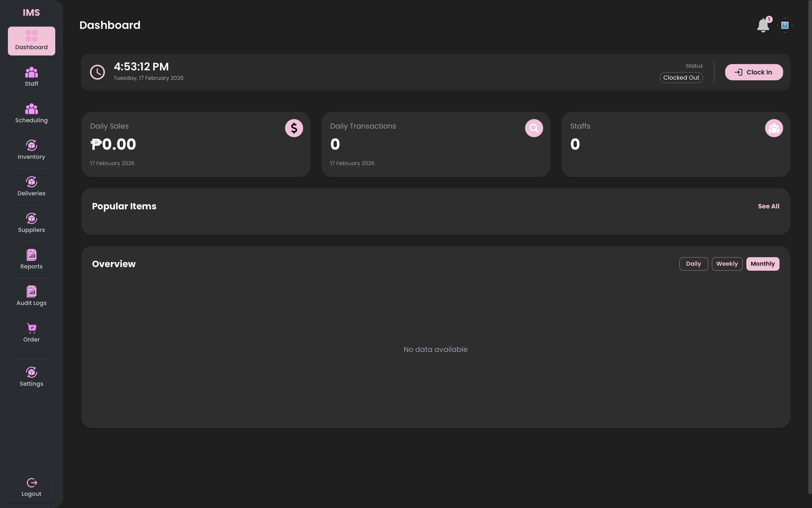The height and width of the screenshot is (508, 812).
Task: Open the Inventory sidebar icon
Action: (31, 145)
